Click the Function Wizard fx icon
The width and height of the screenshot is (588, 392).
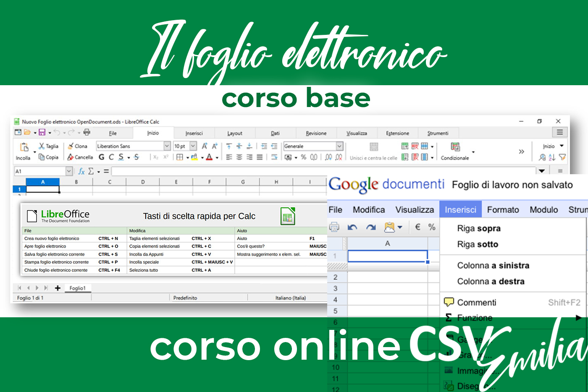click(x=81, y=171)
